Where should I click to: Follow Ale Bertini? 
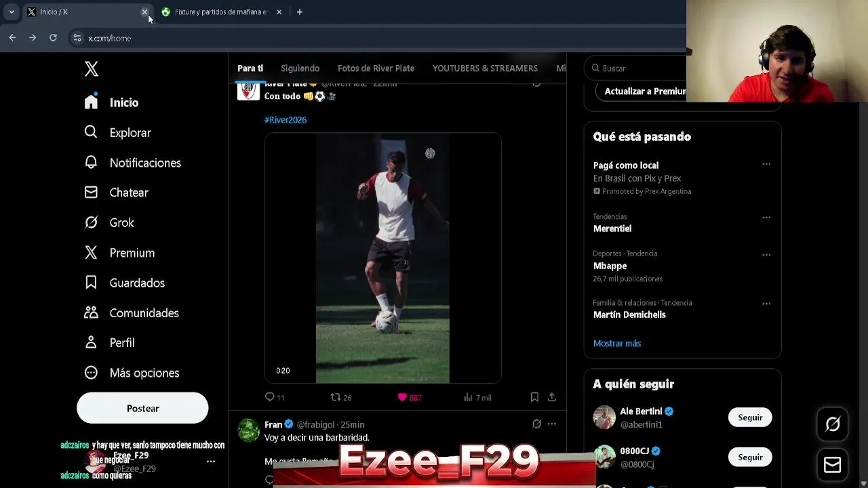[x=750, y=418]
